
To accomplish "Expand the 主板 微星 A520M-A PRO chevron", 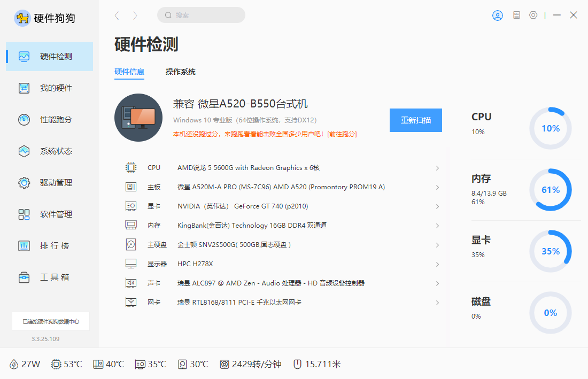I will pos(437,187).
